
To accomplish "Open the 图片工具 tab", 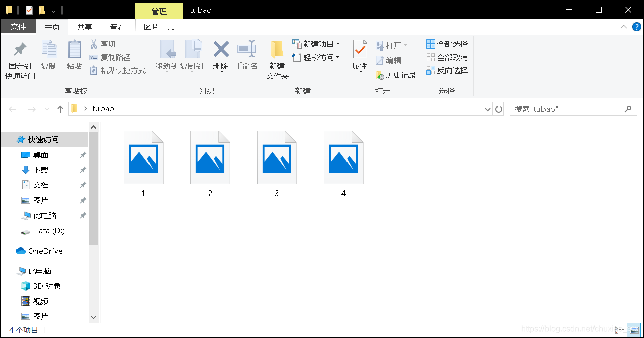I will click(x=159, y=26).
